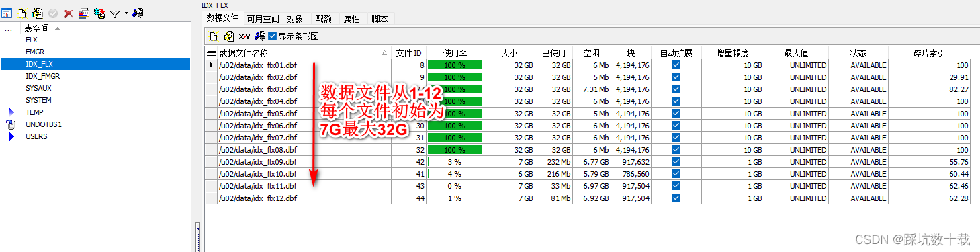Click the 786,560 blocks cell
The image size is (980, 252).
click(631, 174)
